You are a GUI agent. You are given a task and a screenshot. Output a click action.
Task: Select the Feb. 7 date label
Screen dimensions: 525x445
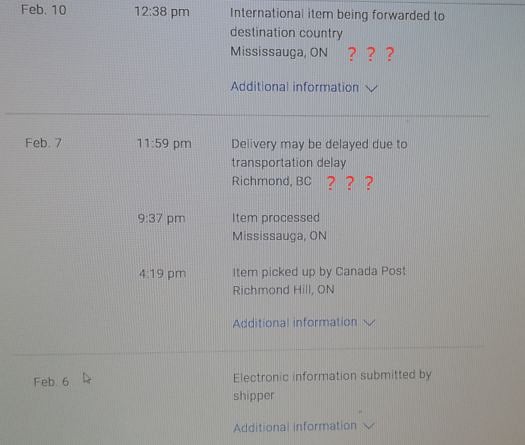click(x=44, y=143)
